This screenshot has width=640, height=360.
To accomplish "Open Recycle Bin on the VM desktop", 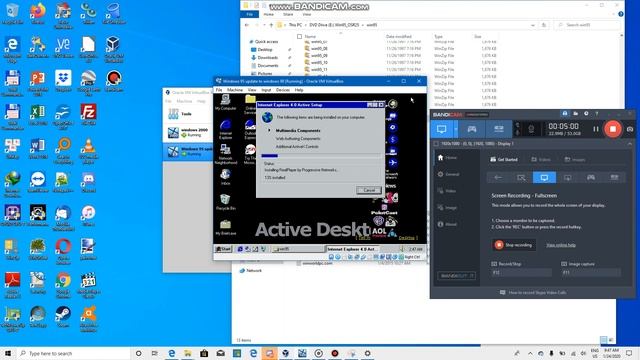I will tap(225, 202).
